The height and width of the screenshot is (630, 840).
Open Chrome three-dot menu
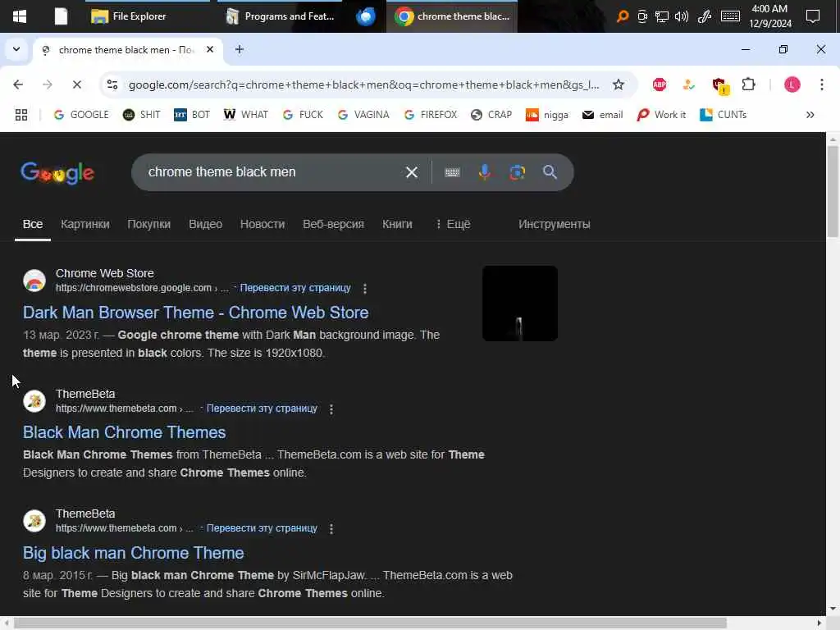tap(821, 84)
